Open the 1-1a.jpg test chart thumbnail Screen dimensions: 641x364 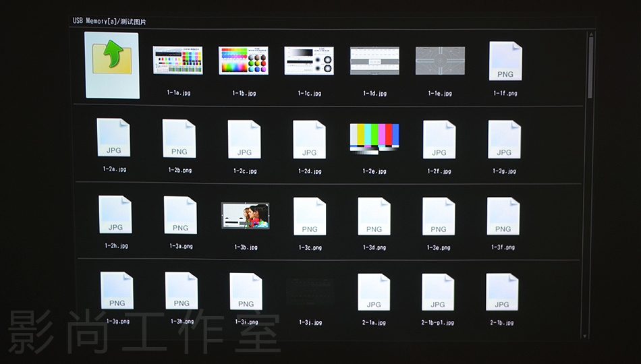point(177,61)
